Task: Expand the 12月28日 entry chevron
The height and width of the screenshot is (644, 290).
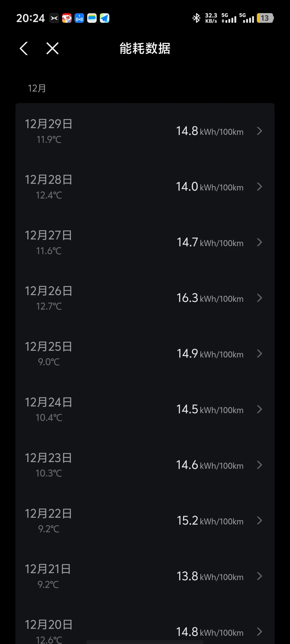Action: pyautogui.click(x=259, y=187)
